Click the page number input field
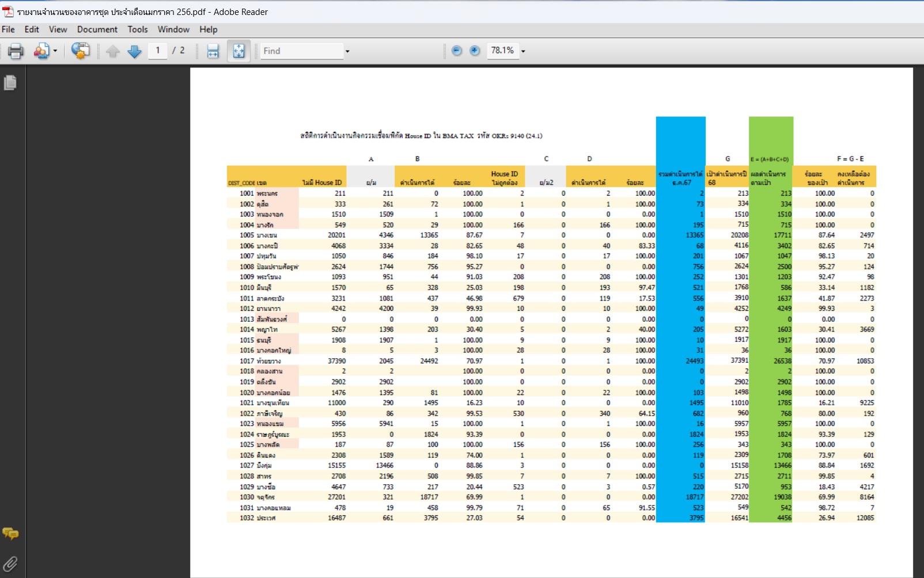This screenshot has width=924, height=578. [158, 51]
